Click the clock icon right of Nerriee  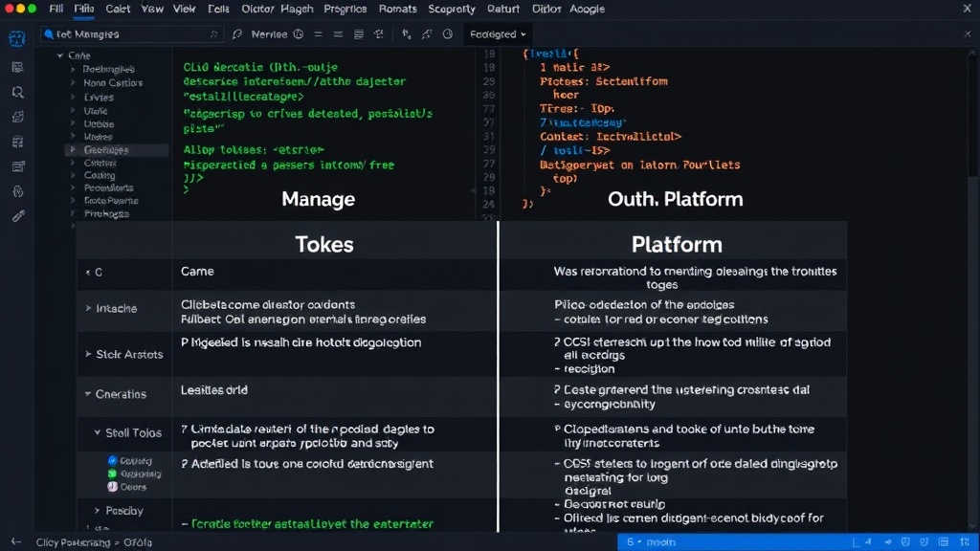pos(299,34)
